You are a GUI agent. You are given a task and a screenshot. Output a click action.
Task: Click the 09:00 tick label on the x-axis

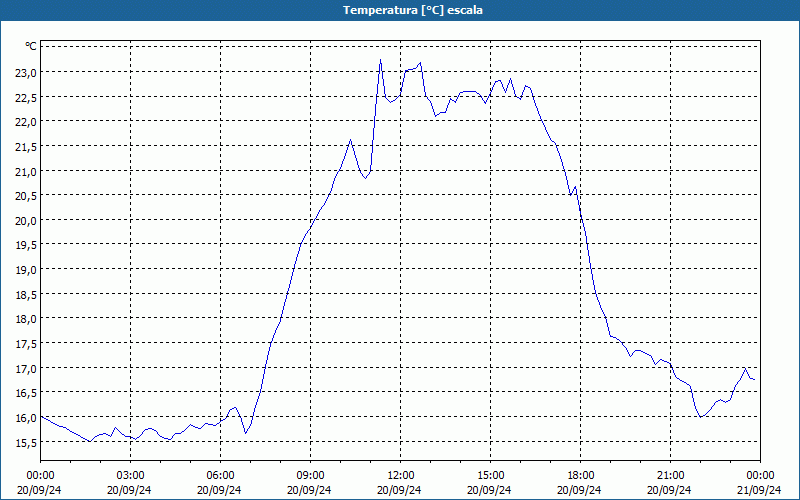pos(310,476)
